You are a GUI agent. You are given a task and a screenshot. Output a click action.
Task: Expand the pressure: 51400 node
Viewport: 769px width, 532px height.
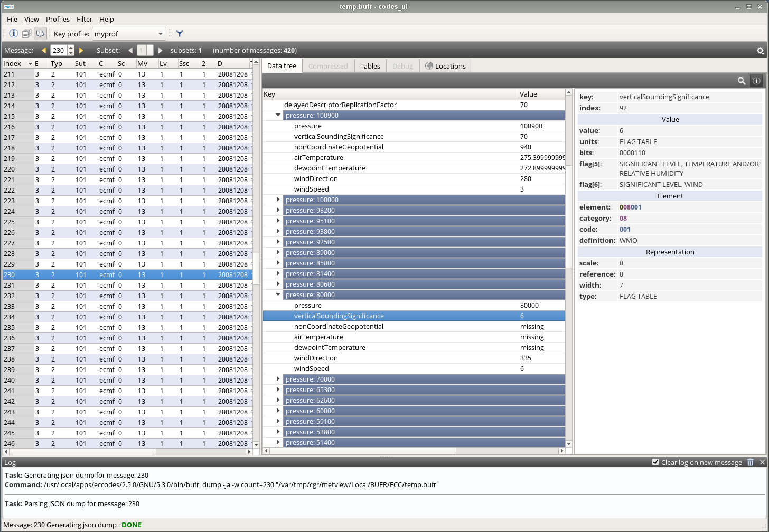point(278,442)
